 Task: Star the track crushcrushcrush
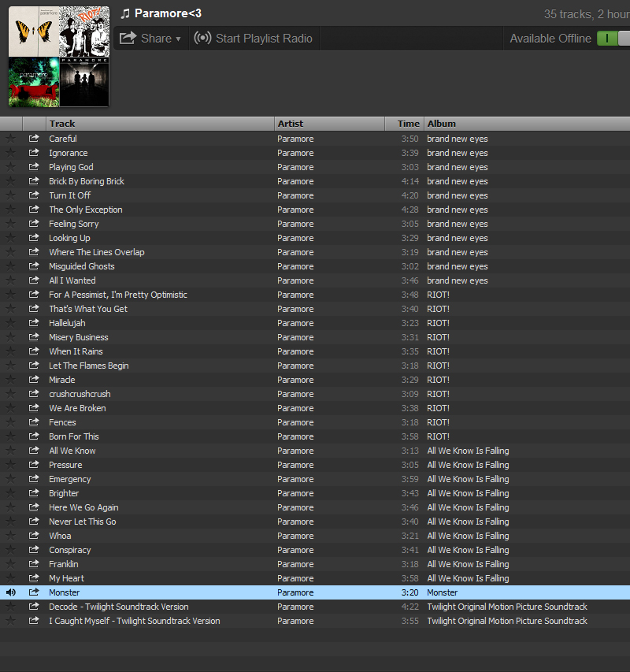(11, 394)
